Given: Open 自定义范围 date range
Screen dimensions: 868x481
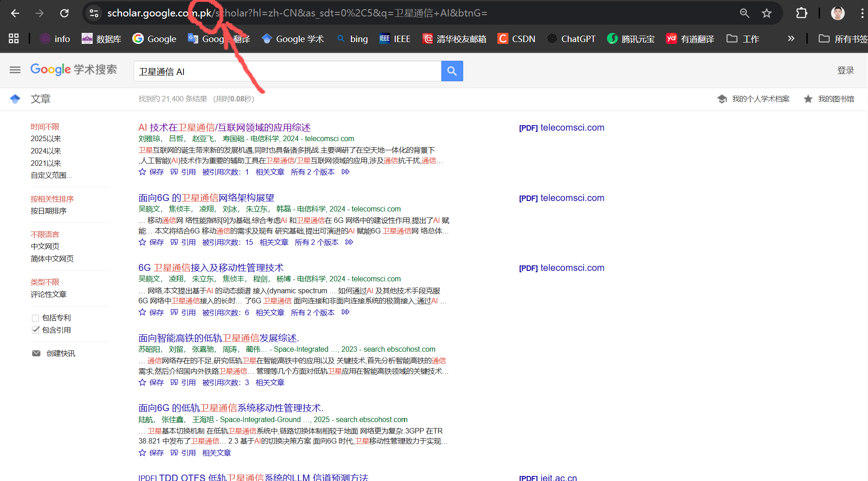Looking at the screenshot, I should 51,175.
